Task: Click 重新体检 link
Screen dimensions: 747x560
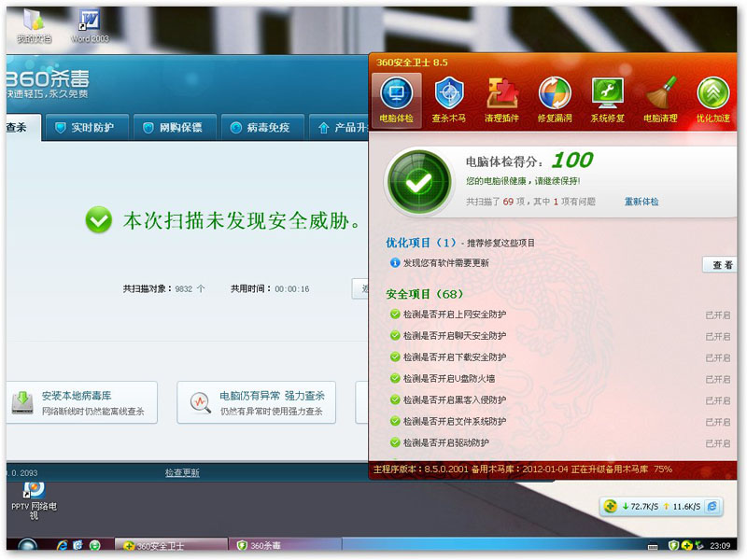Action: click(x=641, y=202)
